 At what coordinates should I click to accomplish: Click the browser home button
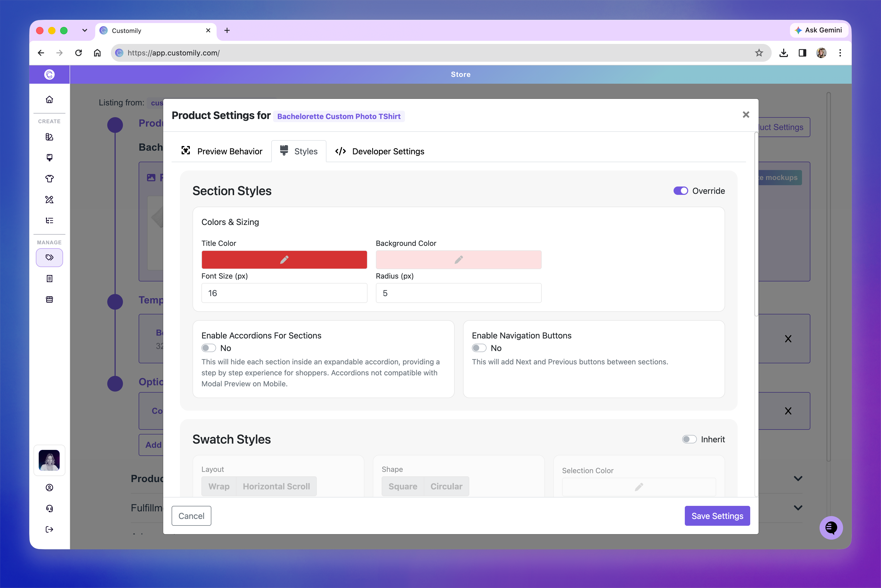[x=97, y=53]
